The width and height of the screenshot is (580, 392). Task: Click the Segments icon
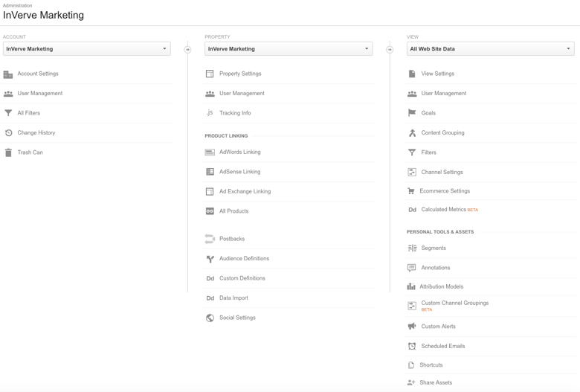click(412, 248)
